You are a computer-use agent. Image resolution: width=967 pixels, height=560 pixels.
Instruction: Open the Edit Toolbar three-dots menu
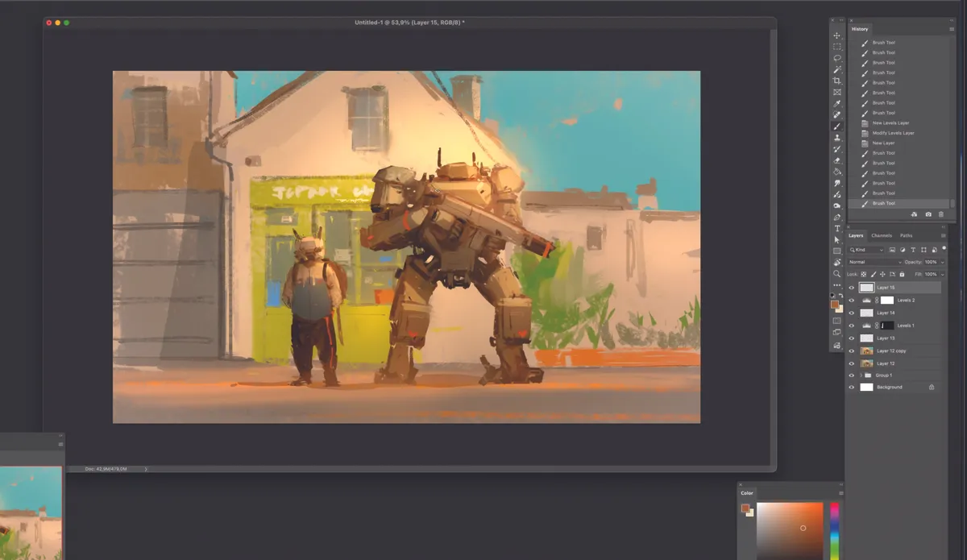(x=836, y=284)
